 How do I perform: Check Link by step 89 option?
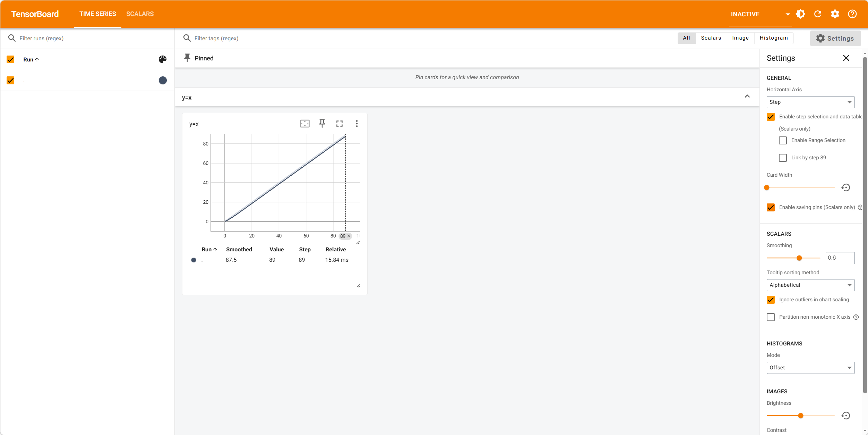783,158
